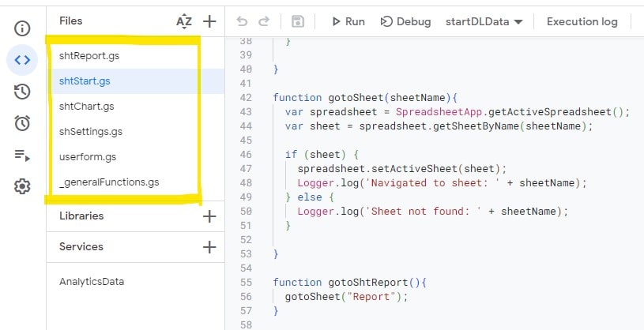Image resolution: width=644 pixels, height=330 pixels.
Task: Run the selected function
Action: tap(348, 22)
